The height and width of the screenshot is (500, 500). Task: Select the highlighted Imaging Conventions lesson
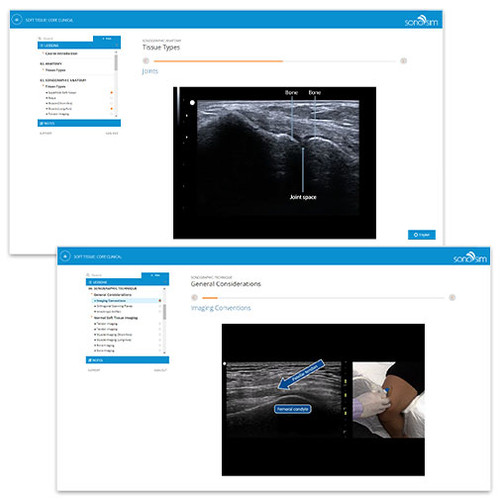point(125,301)
